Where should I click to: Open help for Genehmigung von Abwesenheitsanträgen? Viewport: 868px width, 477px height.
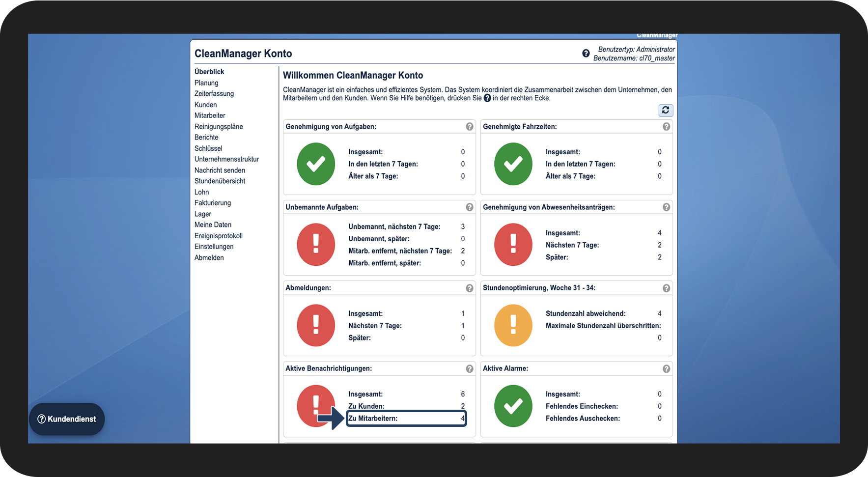(666, 207)
